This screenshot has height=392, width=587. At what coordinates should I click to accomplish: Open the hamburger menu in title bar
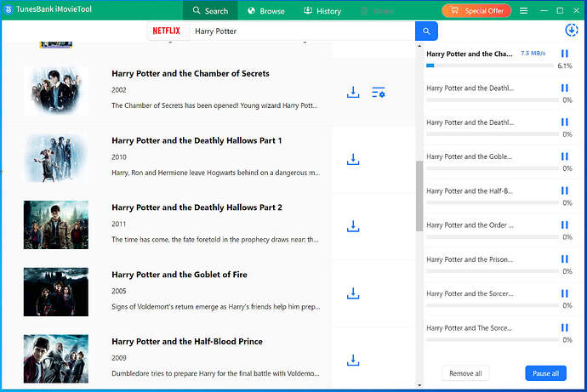coord(522,11)
